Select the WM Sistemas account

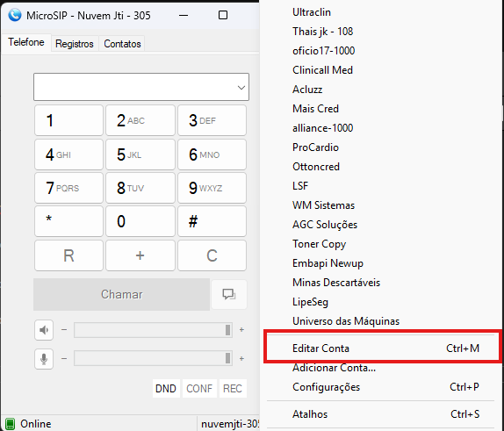(x=323, y=205)
